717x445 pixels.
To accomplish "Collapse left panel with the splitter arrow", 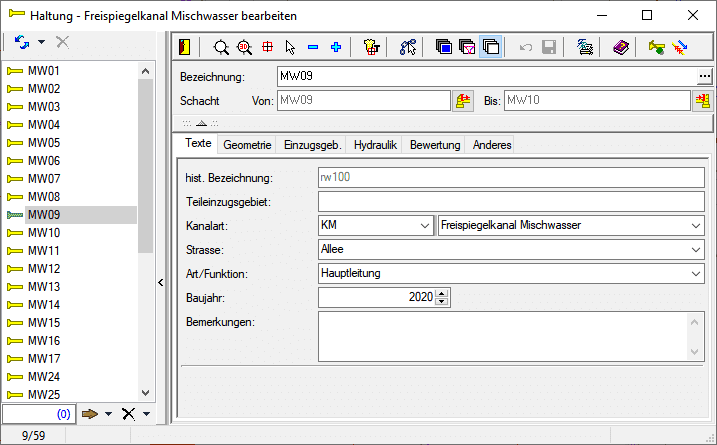I will tap(162, 284).
